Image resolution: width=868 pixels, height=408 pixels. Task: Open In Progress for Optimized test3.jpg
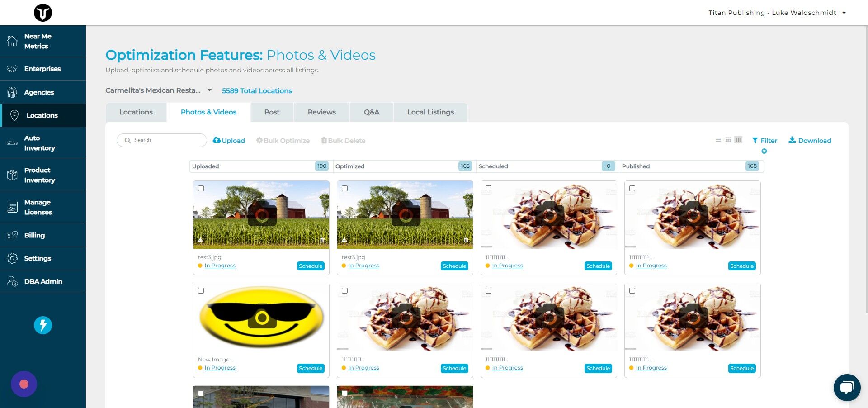[x=363, y=266]
